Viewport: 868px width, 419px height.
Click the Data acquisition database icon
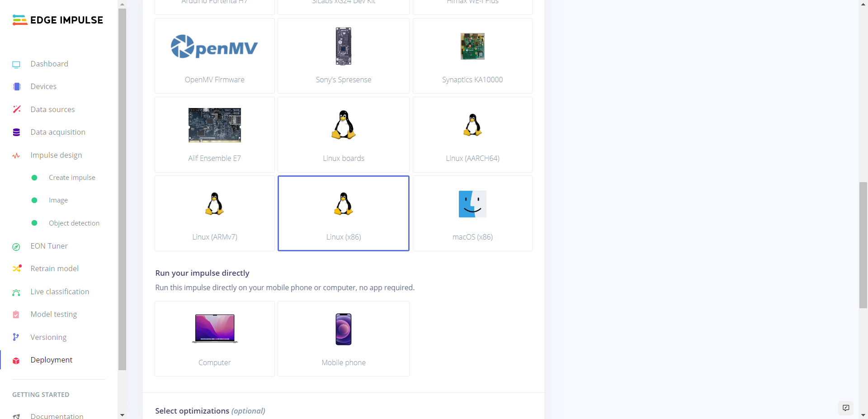coord(16,132)
